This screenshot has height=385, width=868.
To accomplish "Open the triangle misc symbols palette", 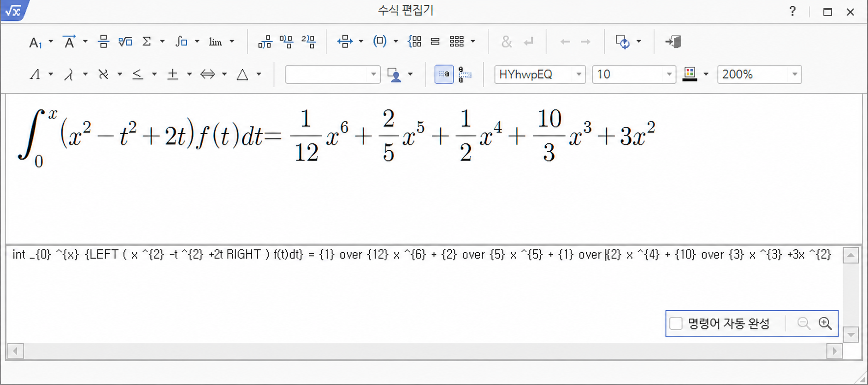I will (x=242, y=74).
